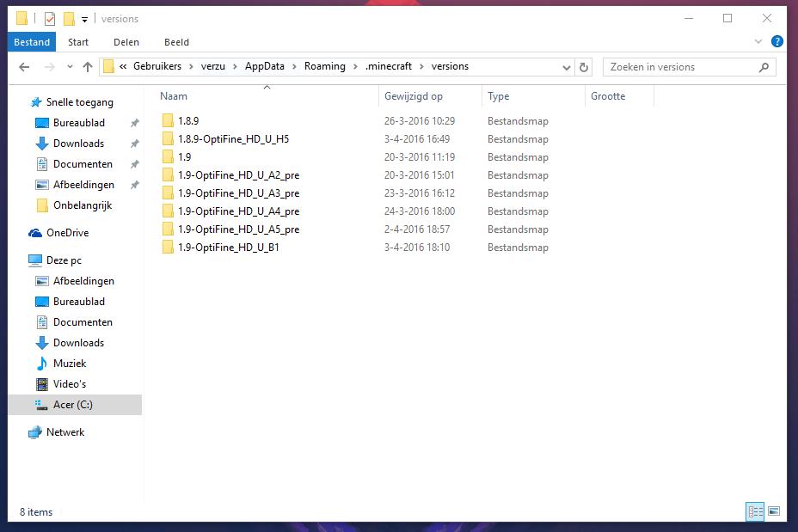Screen dimensions: 798x532
Task: Go up one folder level
Action: point(88,67)
